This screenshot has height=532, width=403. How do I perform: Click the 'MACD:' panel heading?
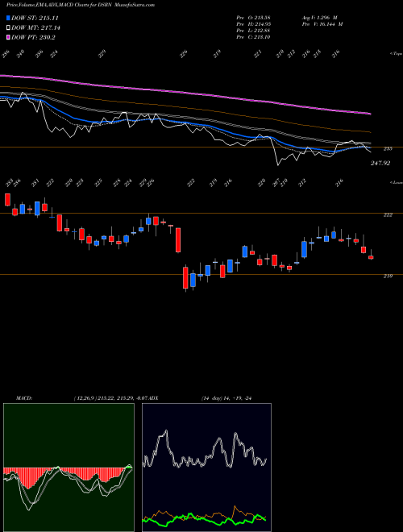[24, 398]
